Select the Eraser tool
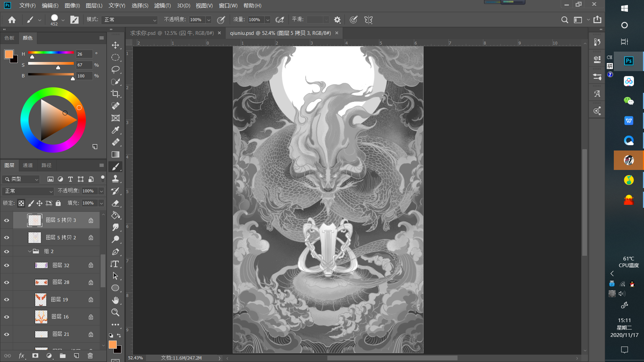The height and width of the screenshot is (362, 644). [x=115, y=203]
